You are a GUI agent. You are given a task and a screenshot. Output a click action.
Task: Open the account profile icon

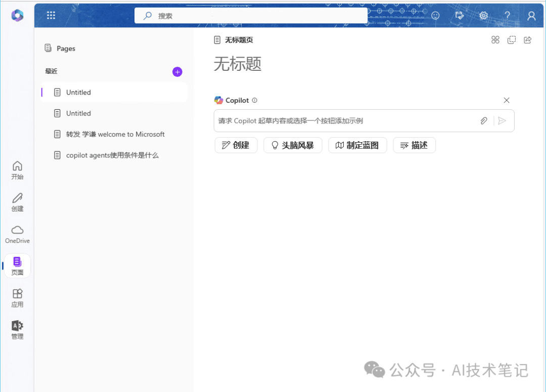pos(531,16)
